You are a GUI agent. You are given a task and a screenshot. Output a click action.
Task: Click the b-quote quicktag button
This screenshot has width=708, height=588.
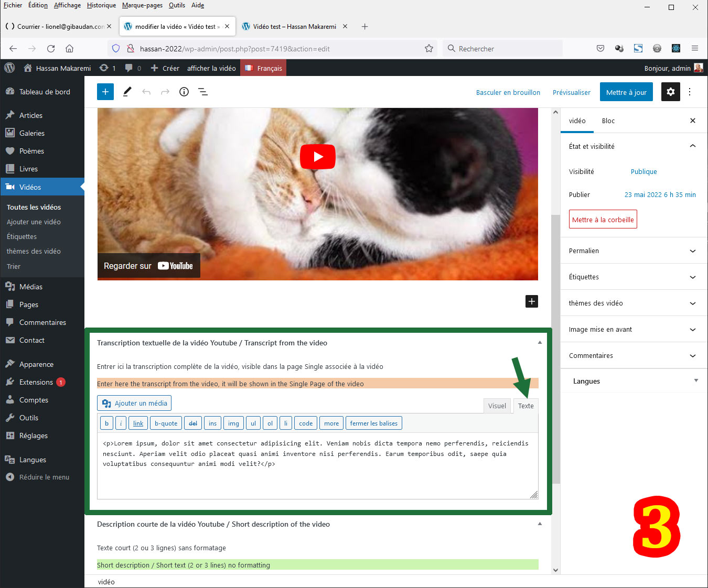pos(166,423)
